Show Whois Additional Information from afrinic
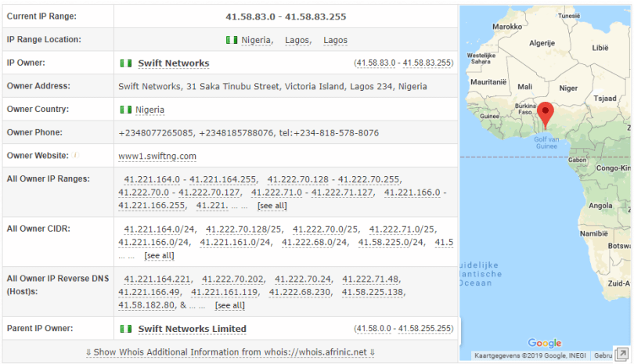This screenshot has width=634, height=364. (x=230, y=352)
